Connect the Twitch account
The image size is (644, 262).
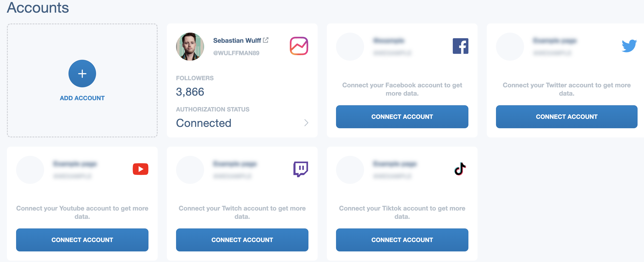242,240
